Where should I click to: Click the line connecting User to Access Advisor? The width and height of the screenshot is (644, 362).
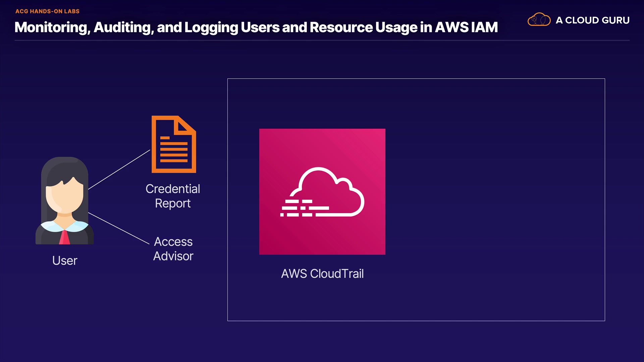tap(118, 228)
